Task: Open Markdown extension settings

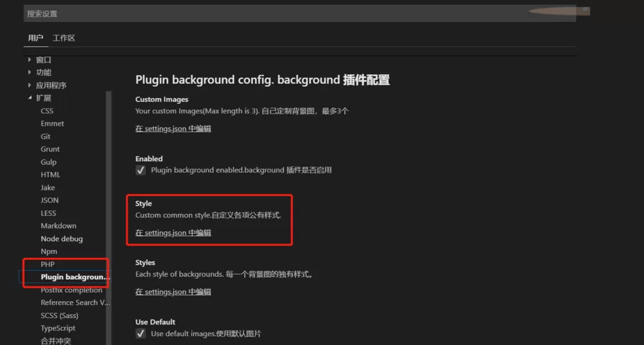Action: [59, 226]
